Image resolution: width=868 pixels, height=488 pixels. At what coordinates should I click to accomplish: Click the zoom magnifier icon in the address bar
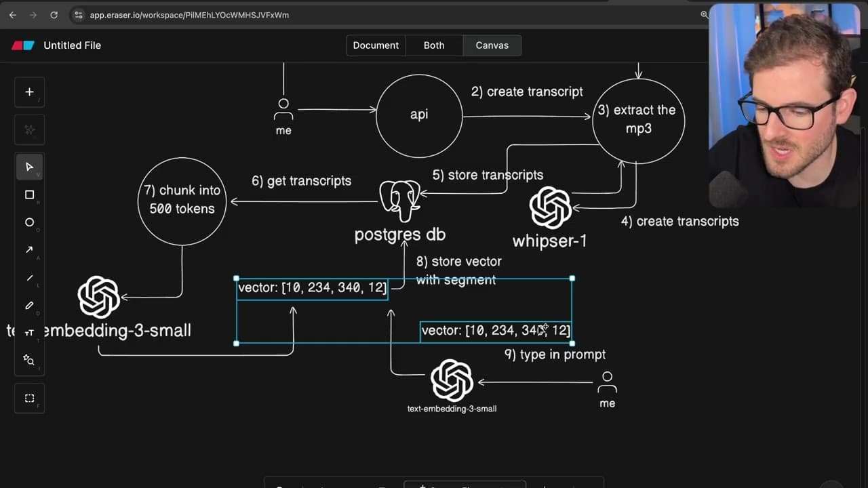704,14
